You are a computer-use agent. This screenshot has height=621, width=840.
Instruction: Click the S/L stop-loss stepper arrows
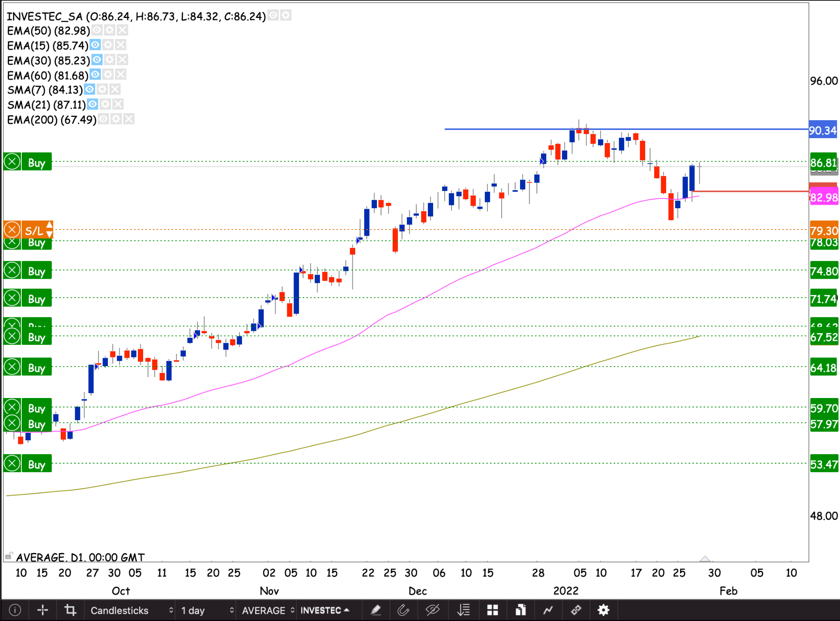click(49, 230)
